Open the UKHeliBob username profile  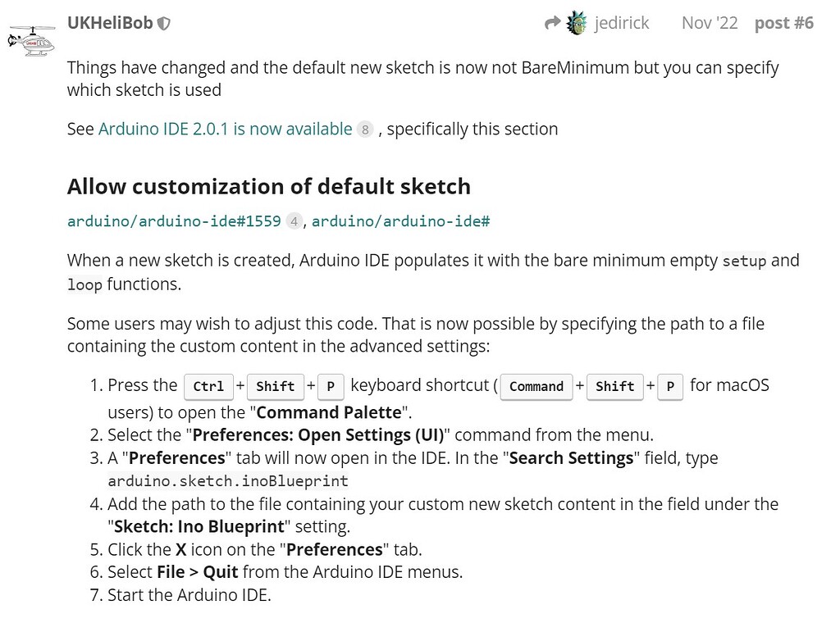[110, 23]
